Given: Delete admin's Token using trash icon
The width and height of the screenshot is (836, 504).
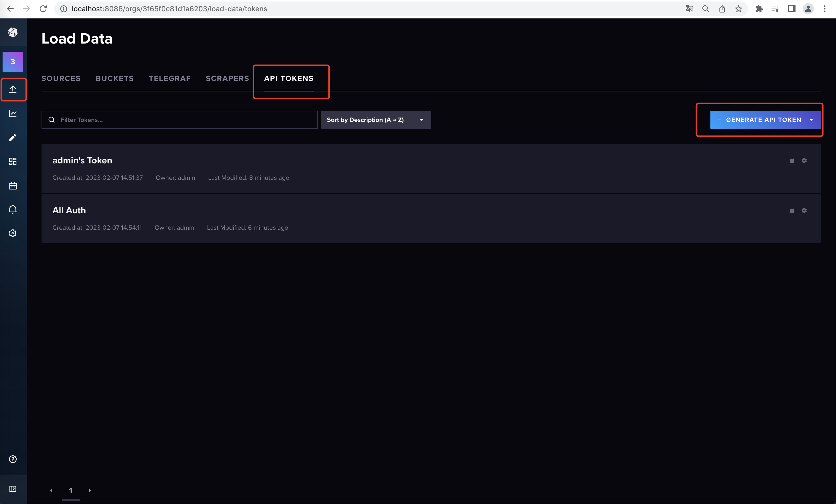Looking at the screenshot, I should (x=792, y=160).
